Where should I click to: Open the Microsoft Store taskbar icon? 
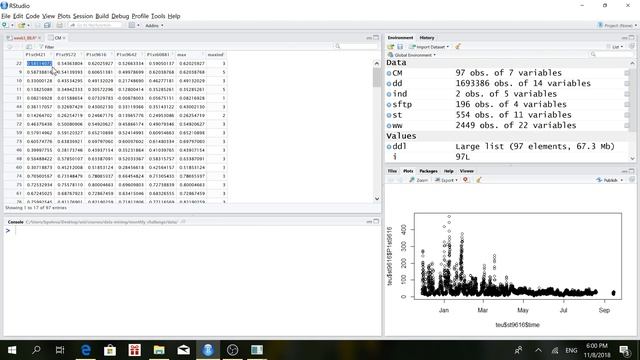(110, 350)
